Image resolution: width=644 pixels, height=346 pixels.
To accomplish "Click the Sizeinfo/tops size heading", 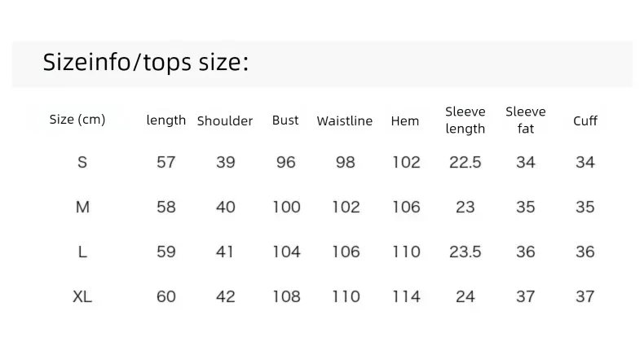I will [146, 63].
